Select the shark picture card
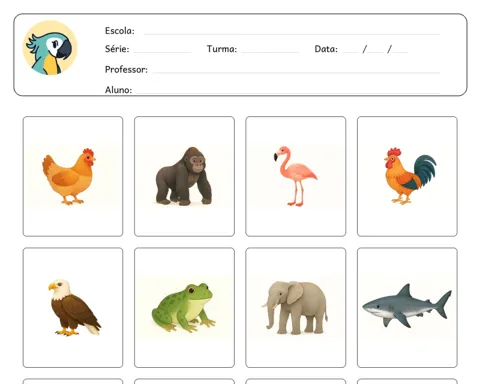 pyautogui.click(x=407, y=308)
